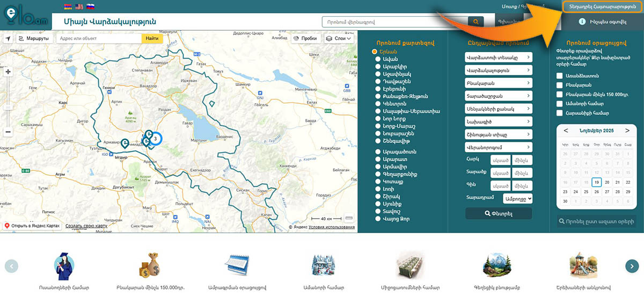Open the money bag category icon in carousel
The image size is (644, 303).
click(x=150, y=265)
